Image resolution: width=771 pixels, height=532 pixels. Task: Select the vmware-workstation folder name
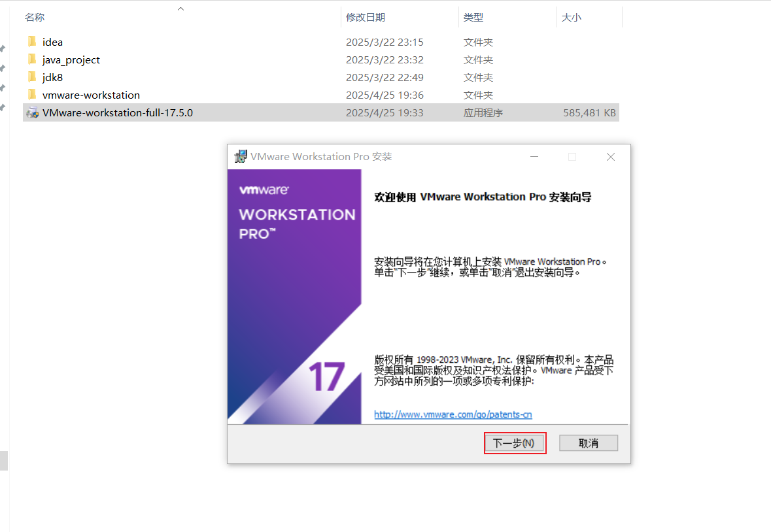pos(91,95)
